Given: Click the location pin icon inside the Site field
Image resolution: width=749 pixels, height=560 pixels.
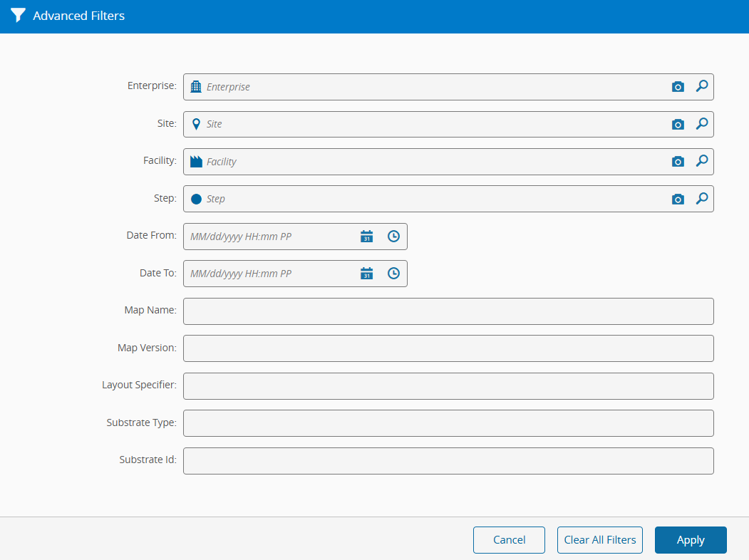Looking at the screenshot, I should pyautogui.click(x=196, y=124).
